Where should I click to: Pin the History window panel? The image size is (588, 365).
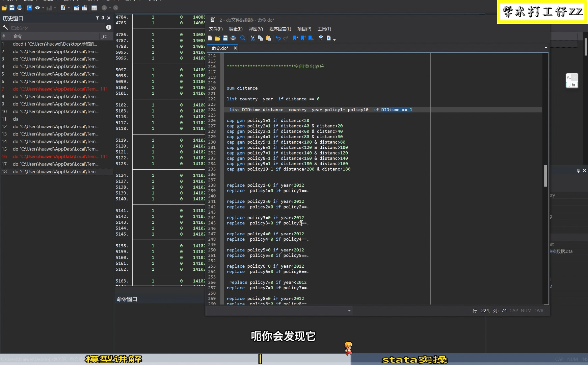click(x=103, y=18)
